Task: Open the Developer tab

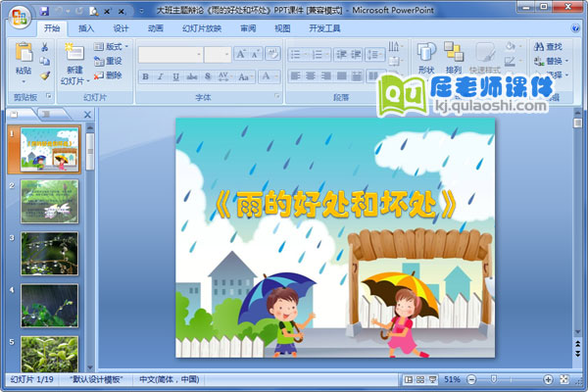Action: [x=324, y=28]
